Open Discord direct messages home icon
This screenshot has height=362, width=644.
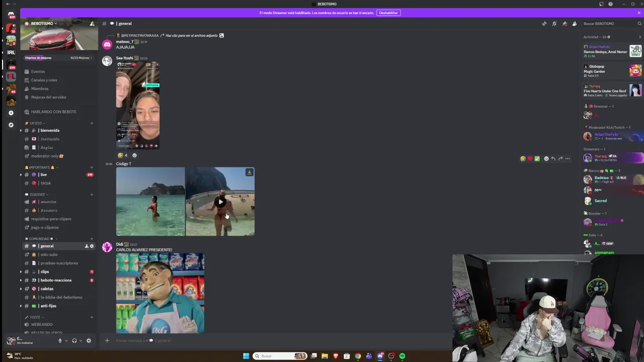11,15
